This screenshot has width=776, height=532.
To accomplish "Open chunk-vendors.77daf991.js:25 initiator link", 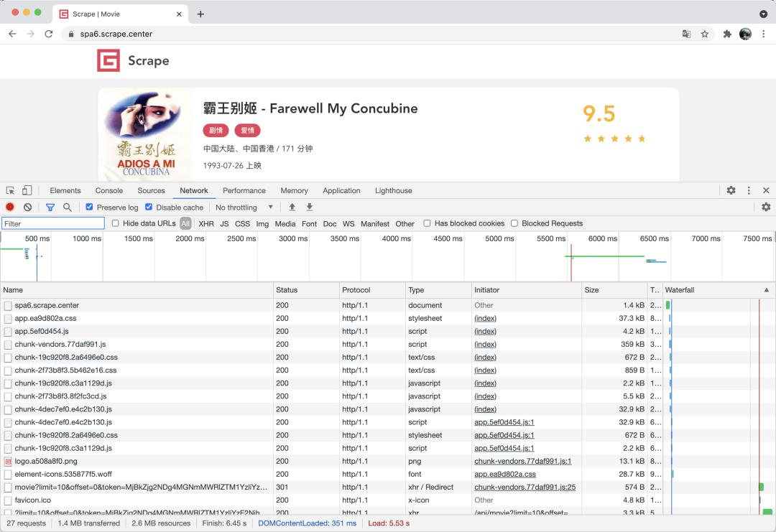I will pyautogui.click(x=525, y=487).
